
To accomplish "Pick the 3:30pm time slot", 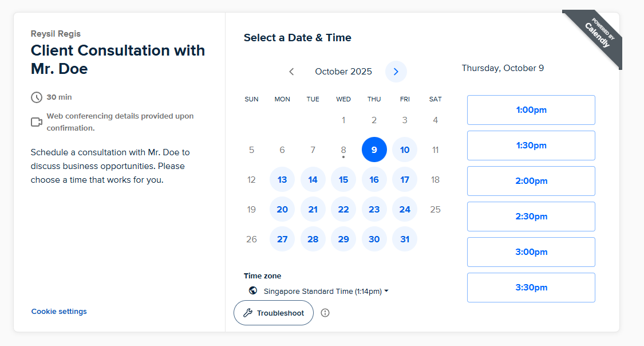I will (531, 288).
